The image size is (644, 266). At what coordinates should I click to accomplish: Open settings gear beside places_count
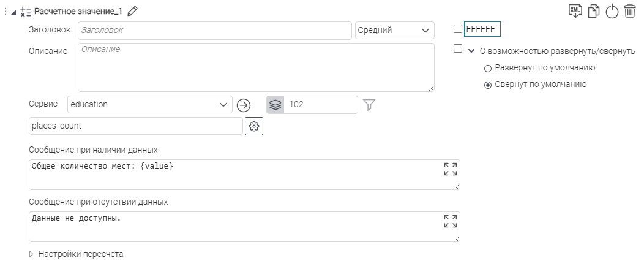(253, 126)
